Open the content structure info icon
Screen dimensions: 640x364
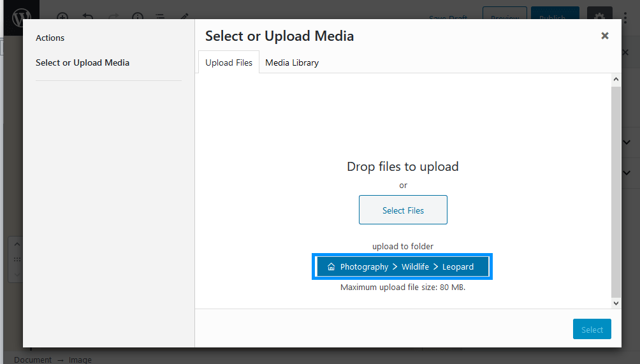137,17
